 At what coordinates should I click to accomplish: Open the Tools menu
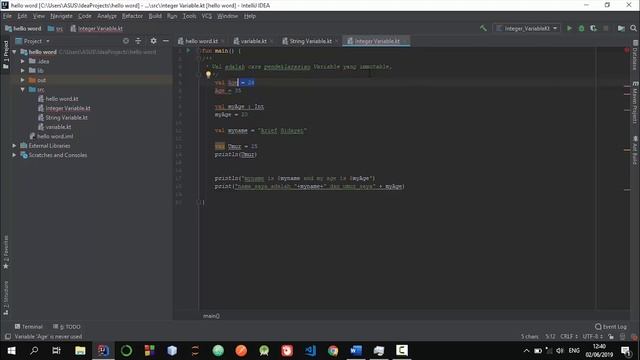(x=189, y=16)
